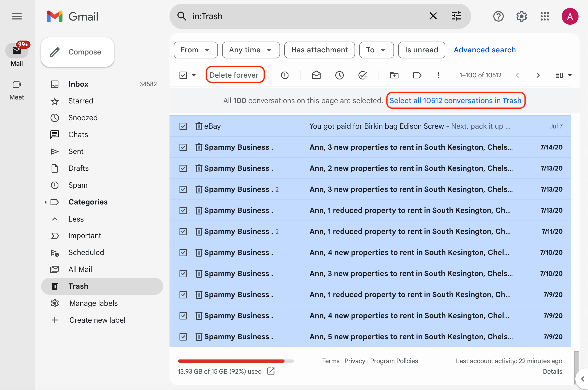Mark selected conversations as read via envelope icon
Screen dimensions: 588x390
click(316, 75)
